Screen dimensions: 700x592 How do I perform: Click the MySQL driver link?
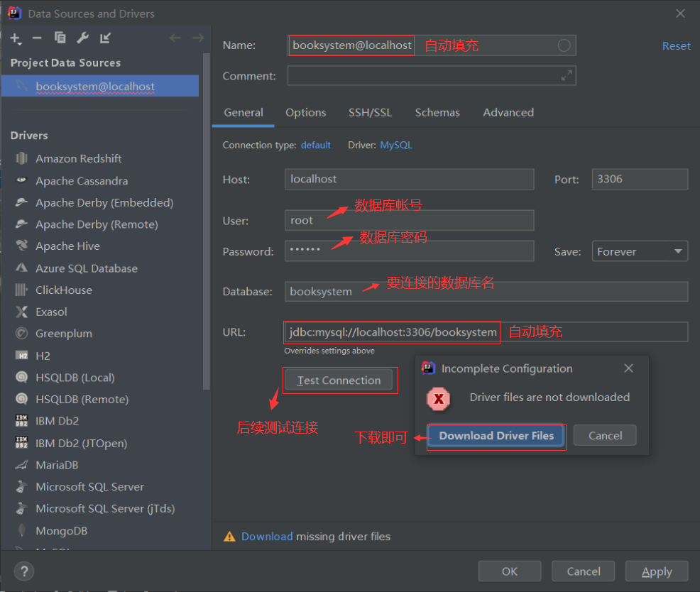pos(396,145)
